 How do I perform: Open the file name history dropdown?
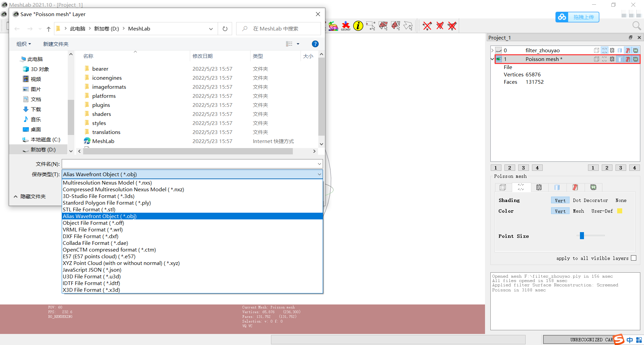[319, 164]
